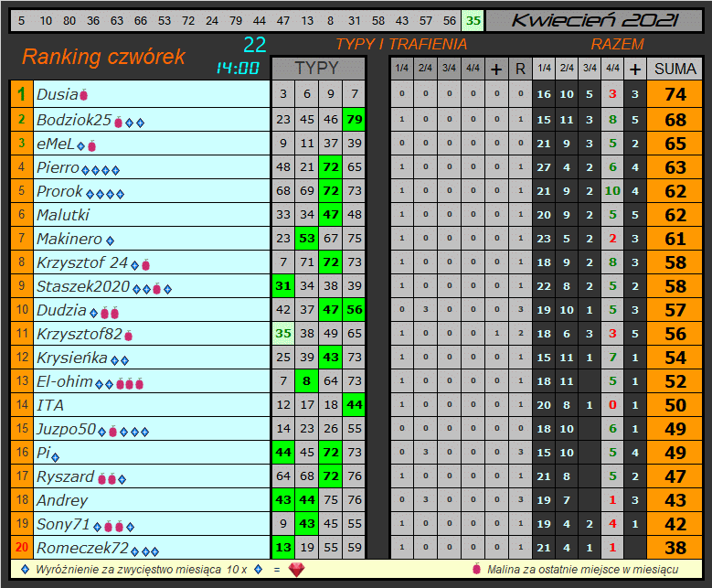
Task: Click the 'R' column header
Action: click(520, 69)
